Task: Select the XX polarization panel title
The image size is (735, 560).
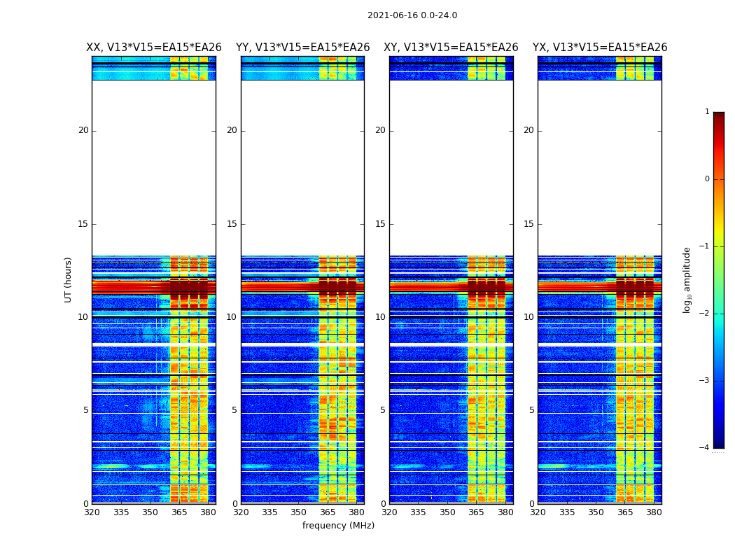Action: click(153, 48)
